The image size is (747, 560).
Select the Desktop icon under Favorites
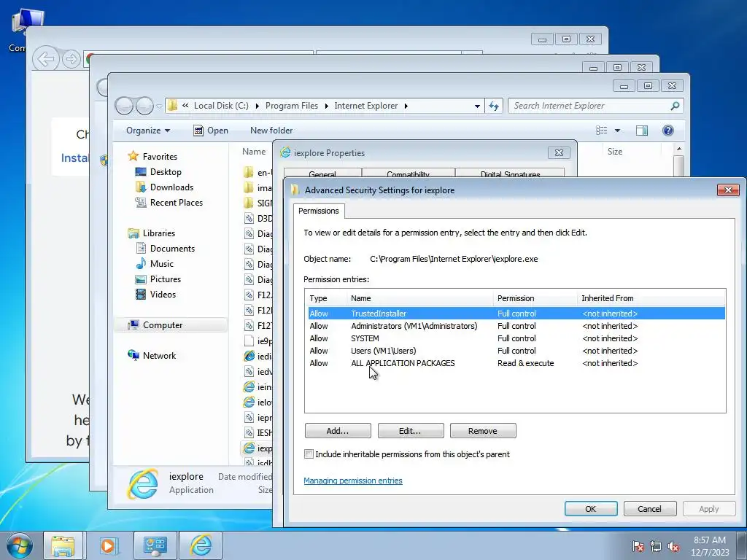click(x=141, y=172)
